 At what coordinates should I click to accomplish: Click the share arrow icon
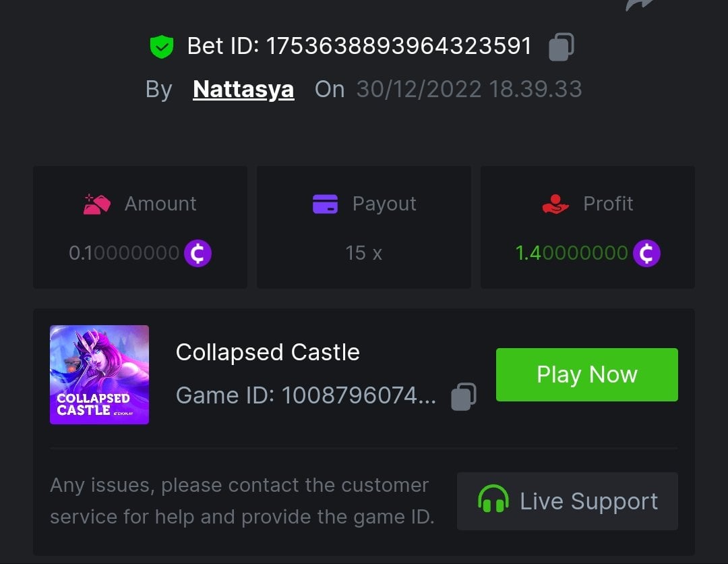tap(638, 4)
